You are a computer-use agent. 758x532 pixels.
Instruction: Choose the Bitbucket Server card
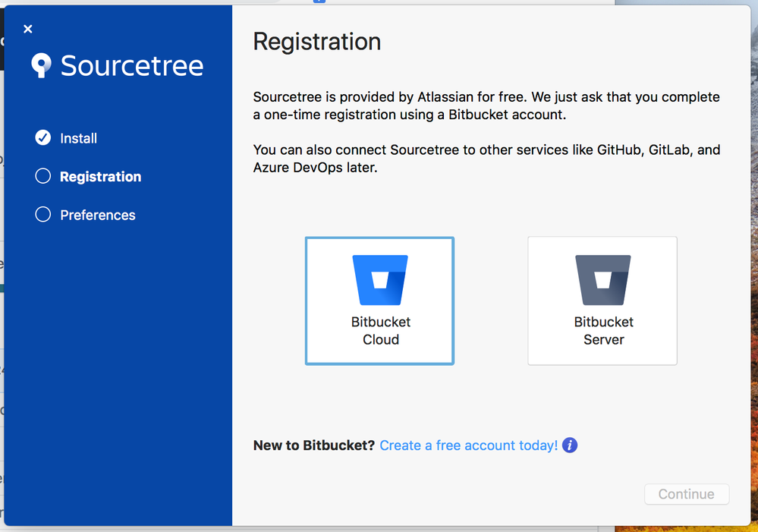pos(602,301)
